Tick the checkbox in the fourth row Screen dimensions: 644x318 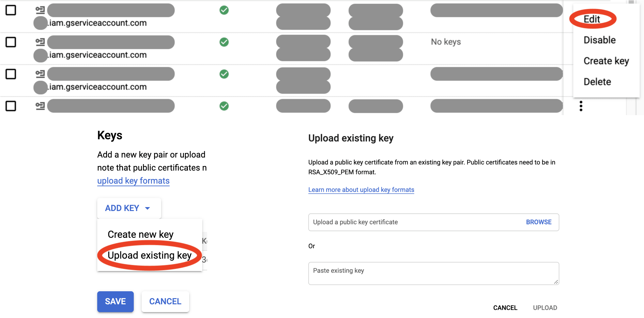coord(11,106)
